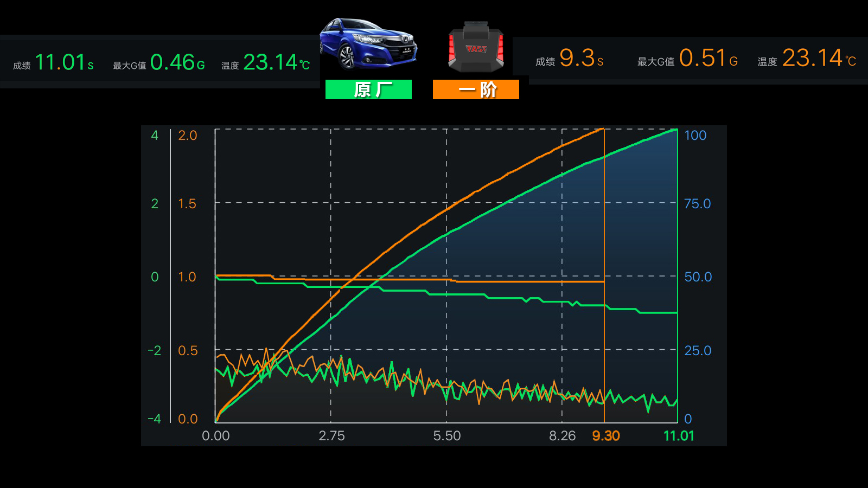The height and width of the screenshot is (488, 868).
Task: Click the green 11.01 time axis marker
Action: point(679,436)
